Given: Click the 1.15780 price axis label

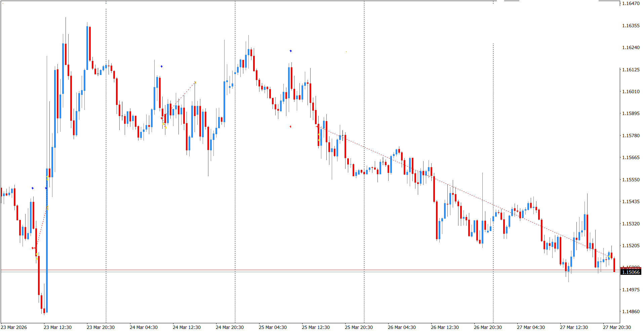Looking at the screenshot, I should 631,136.
